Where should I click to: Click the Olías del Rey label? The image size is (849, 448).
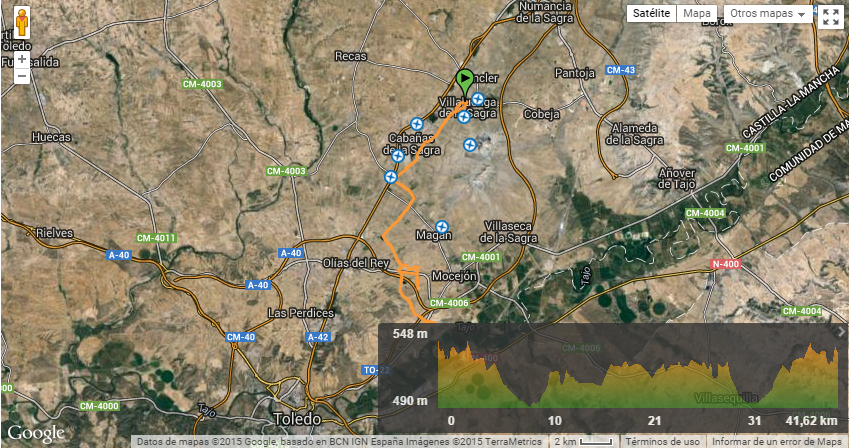point(356,263)
